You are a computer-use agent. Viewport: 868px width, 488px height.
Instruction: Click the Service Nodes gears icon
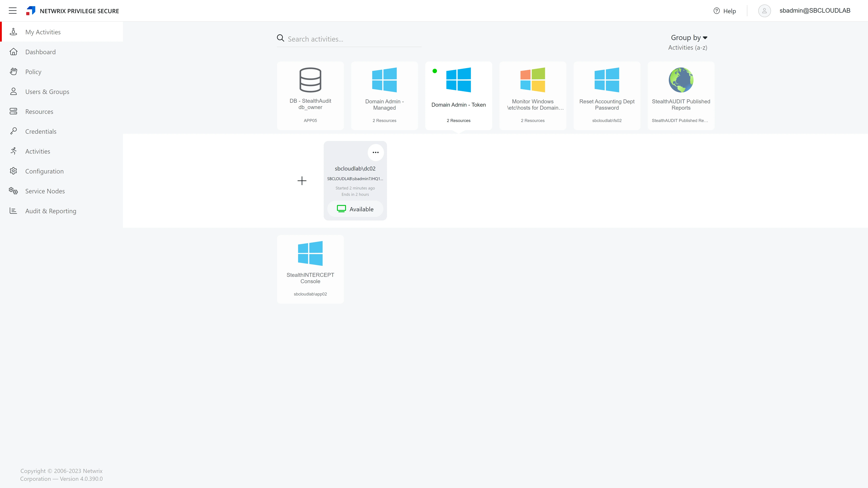[13, 191]
